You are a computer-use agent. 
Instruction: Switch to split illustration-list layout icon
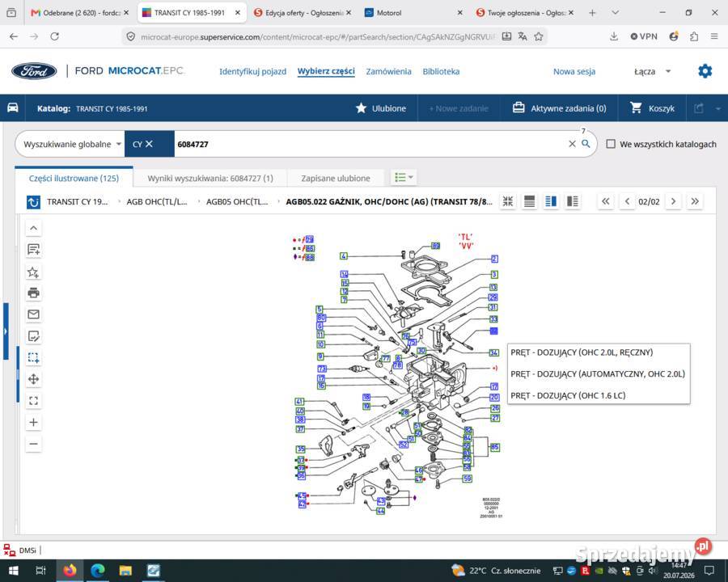551,201
